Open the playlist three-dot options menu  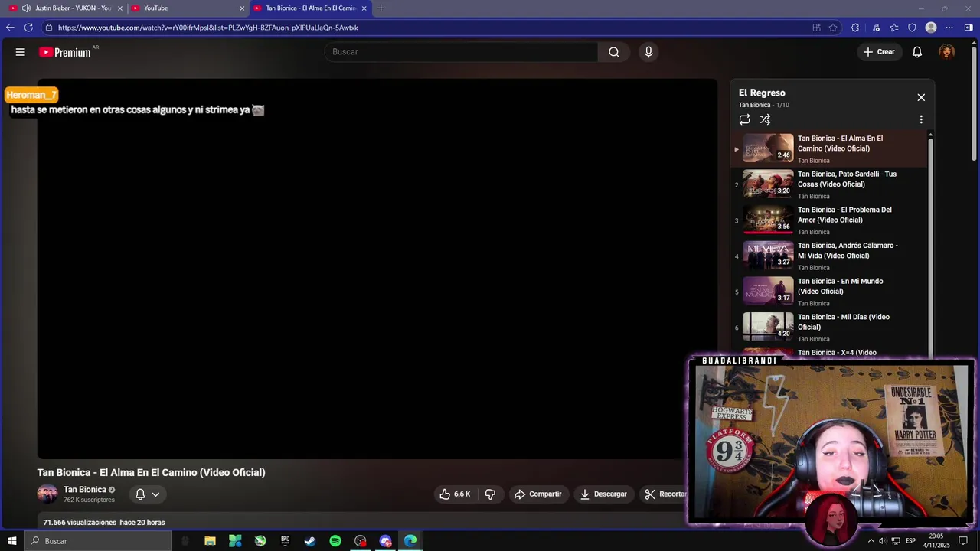(921, 119)
